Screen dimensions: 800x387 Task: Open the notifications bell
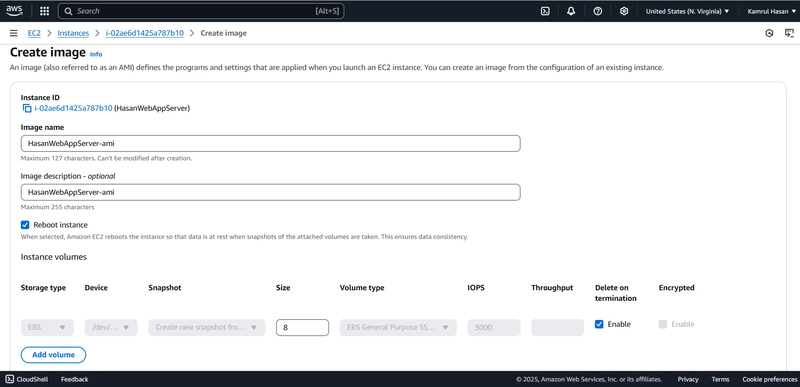point(571,11)
